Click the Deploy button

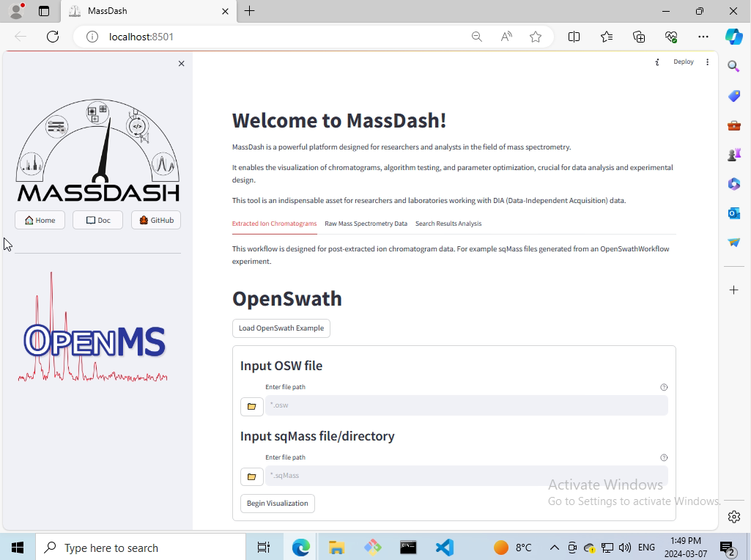pyautogui.click(x=684, y=62)
